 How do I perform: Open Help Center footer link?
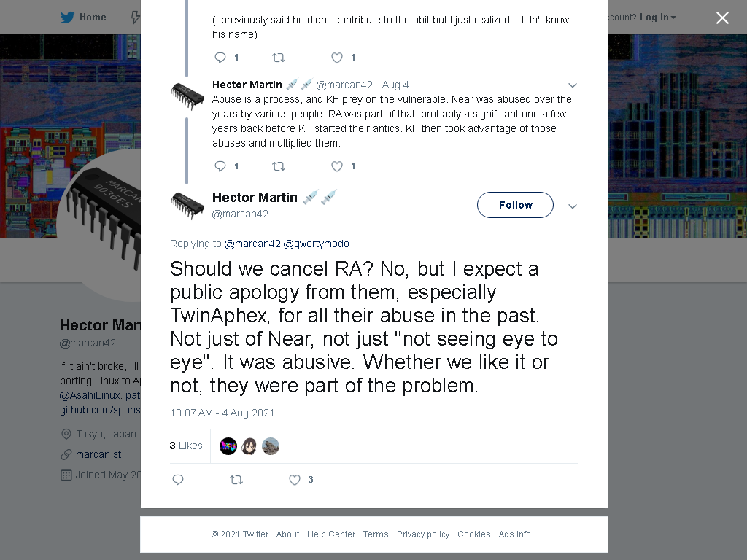[331, 534]
